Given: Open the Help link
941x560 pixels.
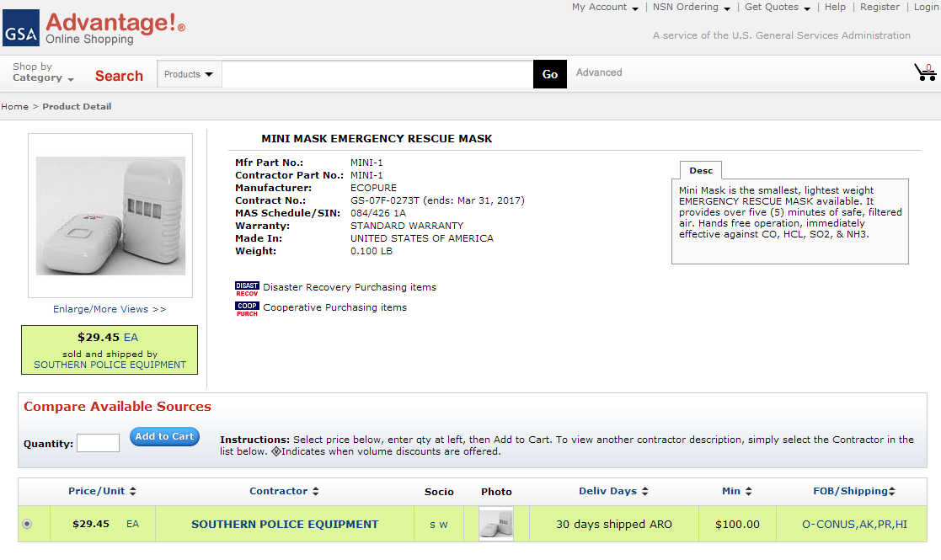Looking at the screenshot, I should [835, 8].
